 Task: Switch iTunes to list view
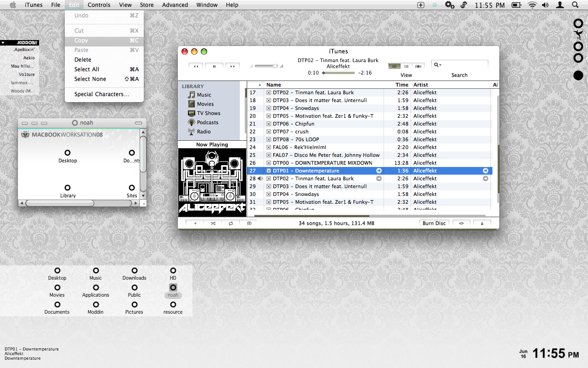pos(394,66)
